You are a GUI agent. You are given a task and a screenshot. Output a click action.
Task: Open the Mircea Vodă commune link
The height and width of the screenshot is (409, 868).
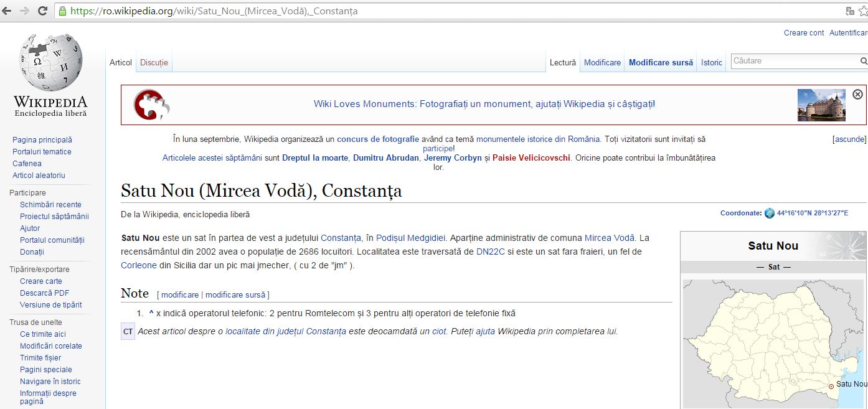click(610, 238)
